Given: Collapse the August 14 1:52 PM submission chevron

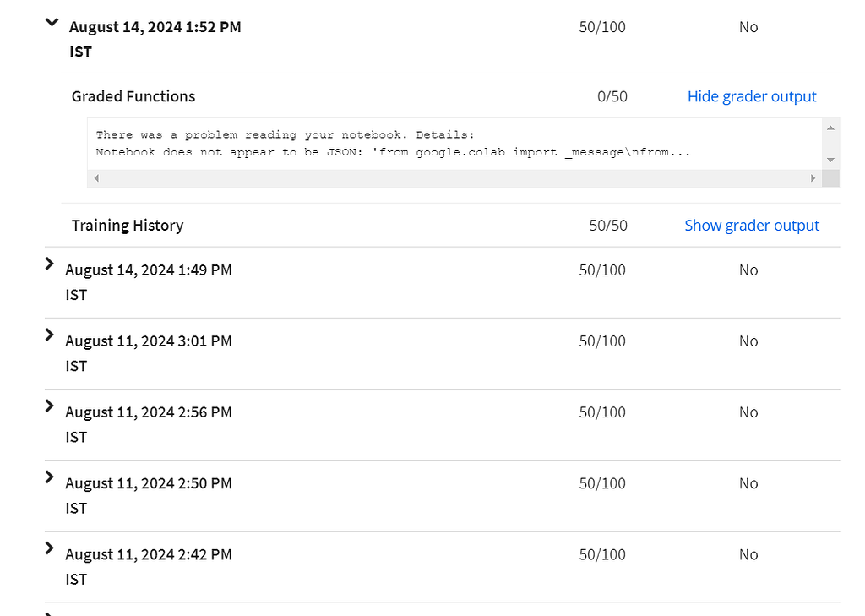Looking at the screenshot, I should point(52,24).
